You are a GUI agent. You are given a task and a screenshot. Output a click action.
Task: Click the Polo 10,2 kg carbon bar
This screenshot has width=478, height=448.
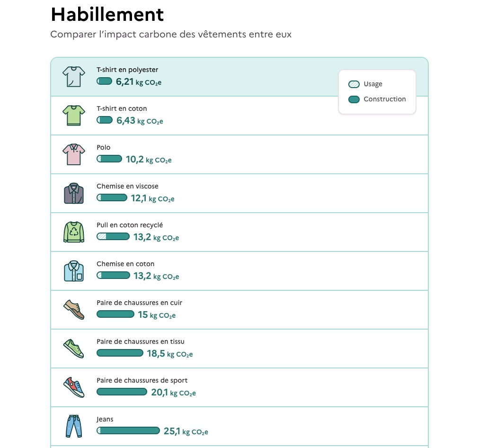point(109,159)
